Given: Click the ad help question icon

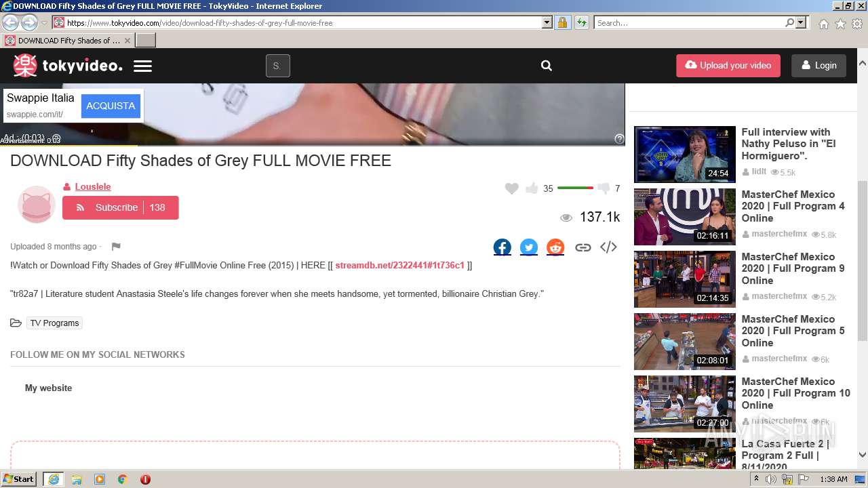Looking at the screenshot, I should point(619,138).
